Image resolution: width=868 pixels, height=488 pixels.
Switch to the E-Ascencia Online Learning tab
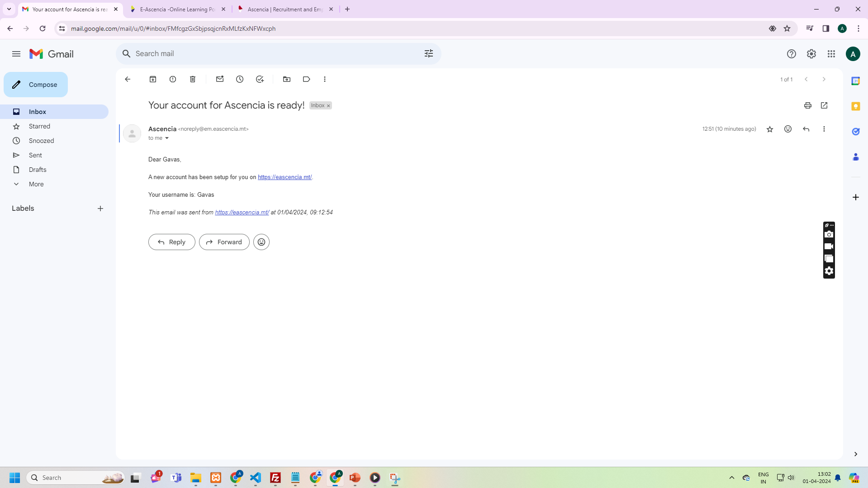(x=177, y=9)
